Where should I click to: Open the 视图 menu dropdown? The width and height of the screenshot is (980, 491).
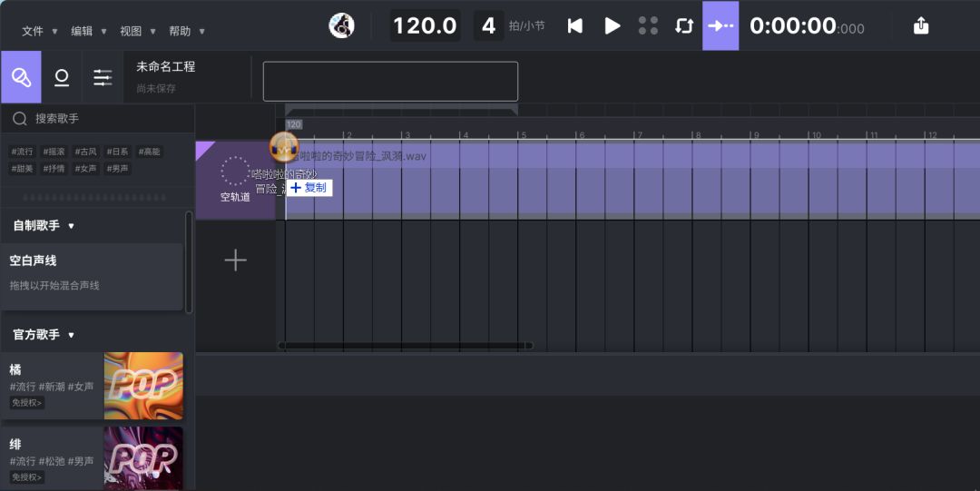pyautogui.click(x=137, y=31)
